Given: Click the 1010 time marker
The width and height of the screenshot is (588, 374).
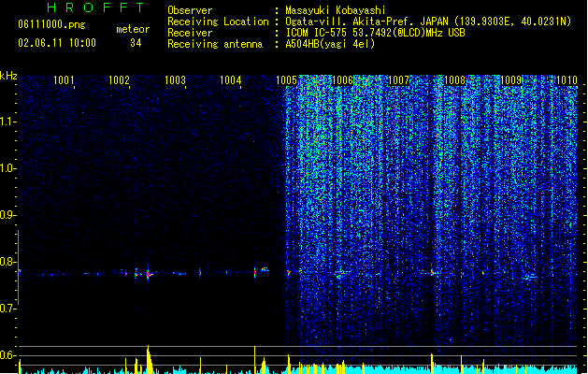Looking at the screenshot, I should point(566,80).
